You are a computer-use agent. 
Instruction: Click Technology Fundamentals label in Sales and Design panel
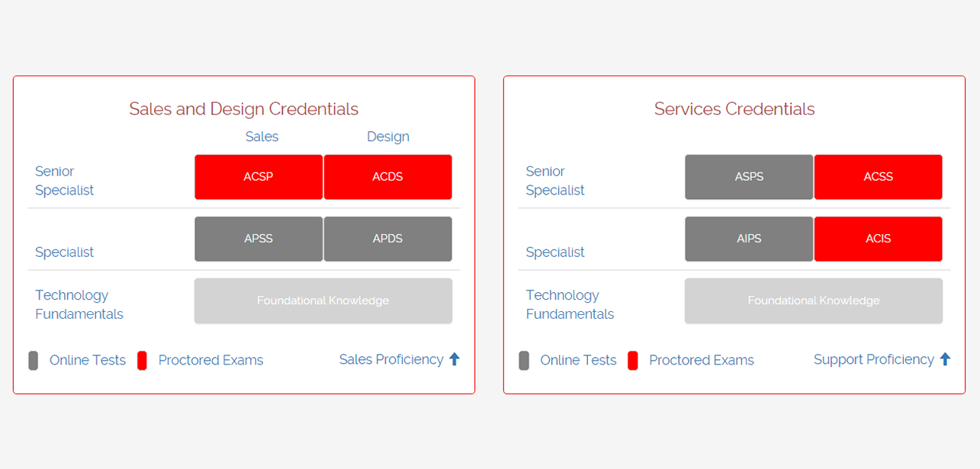click(79, 304)
